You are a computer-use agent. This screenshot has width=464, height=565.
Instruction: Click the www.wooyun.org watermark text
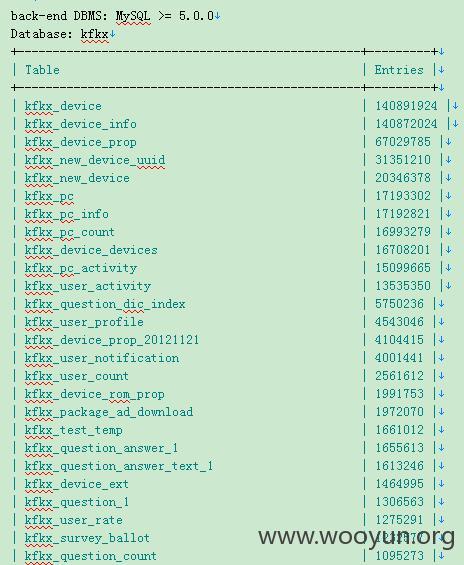[357, 537]
